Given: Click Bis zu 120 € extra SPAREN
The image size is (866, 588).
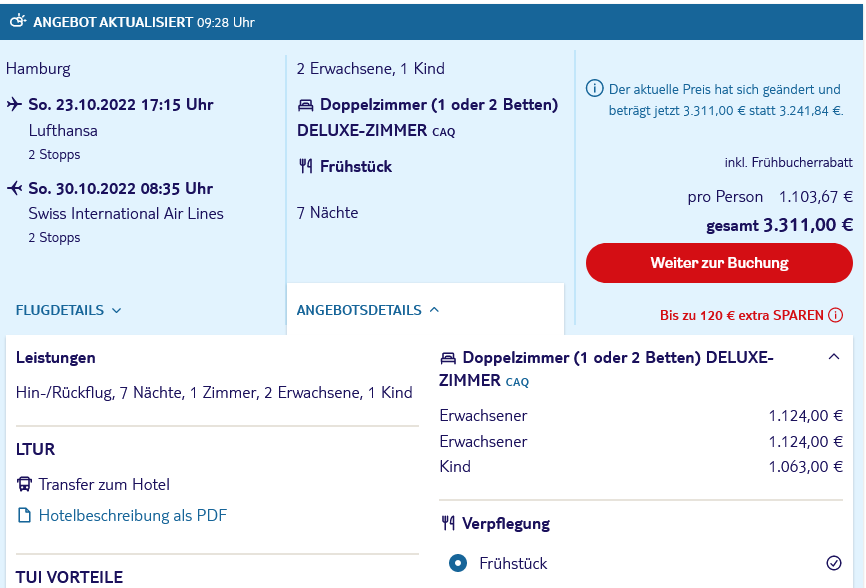Looking at the screenshot, I should [x=742, y=315].
